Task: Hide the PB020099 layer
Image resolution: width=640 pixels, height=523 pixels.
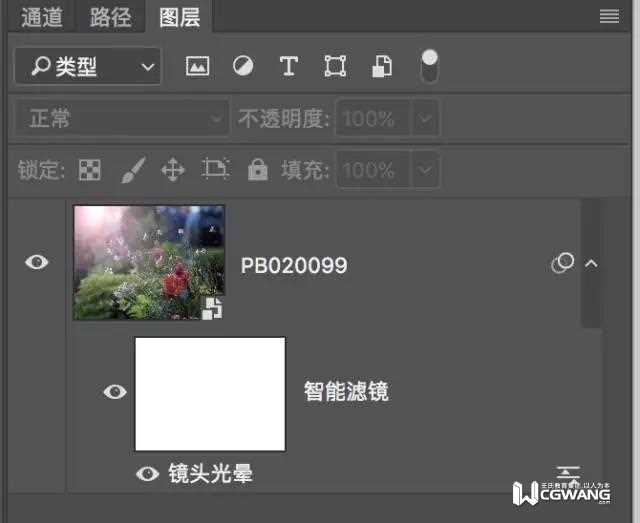Action: 37,262
